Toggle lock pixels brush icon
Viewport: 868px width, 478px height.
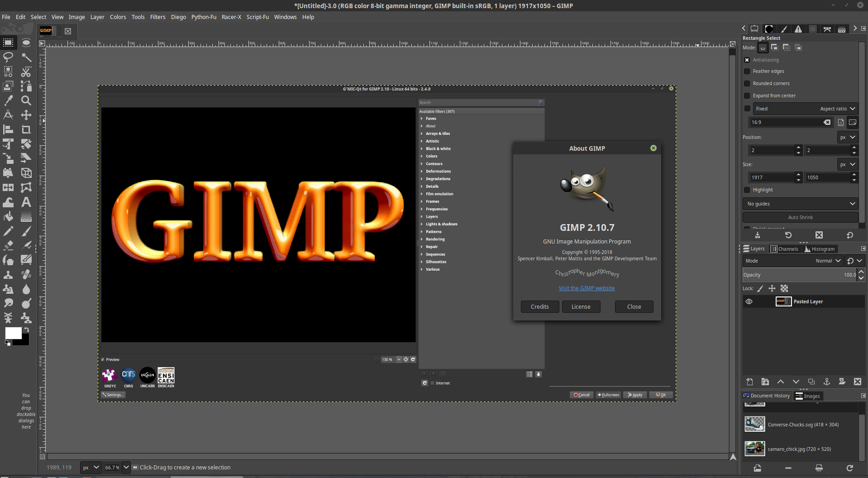point(760,288)
